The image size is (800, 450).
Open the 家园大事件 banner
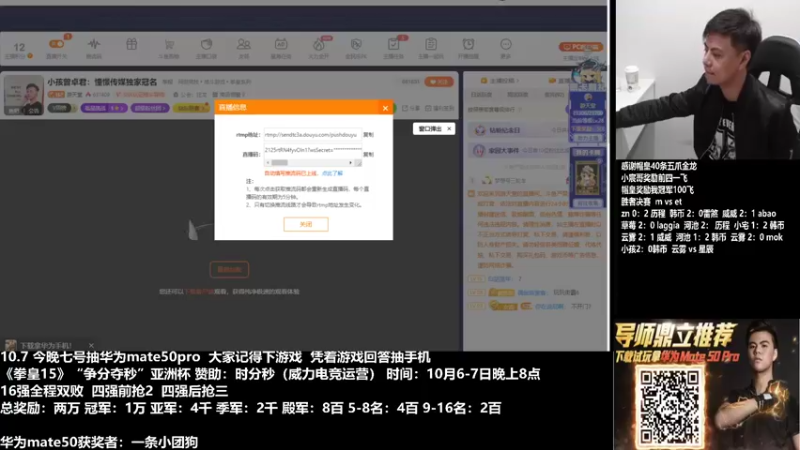tap(518, 150)
